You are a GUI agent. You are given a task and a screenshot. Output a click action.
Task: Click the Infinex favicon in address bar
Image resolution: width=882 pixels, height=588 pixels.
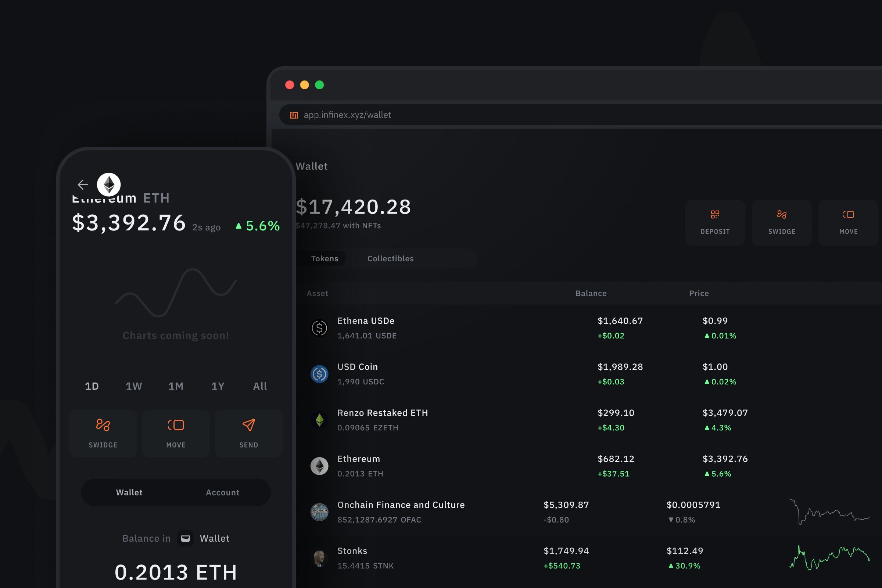[x=294, y=115]
